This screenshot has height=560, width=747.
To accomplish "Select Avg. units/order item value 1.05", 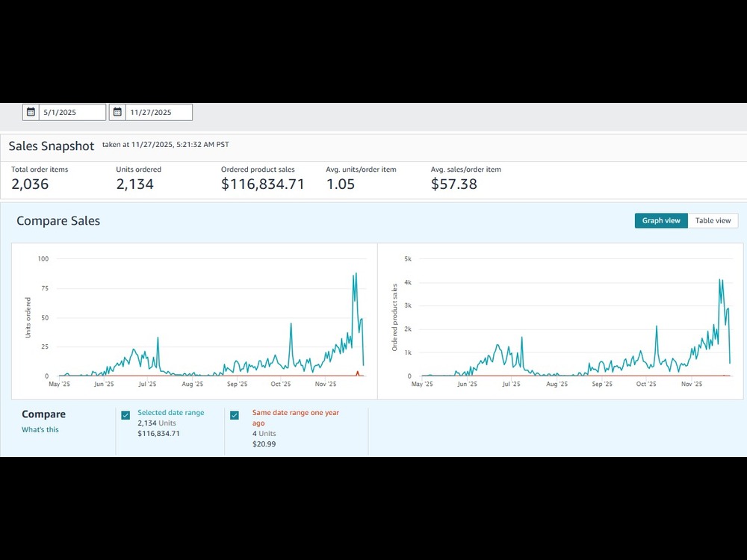I will point(341,184).
